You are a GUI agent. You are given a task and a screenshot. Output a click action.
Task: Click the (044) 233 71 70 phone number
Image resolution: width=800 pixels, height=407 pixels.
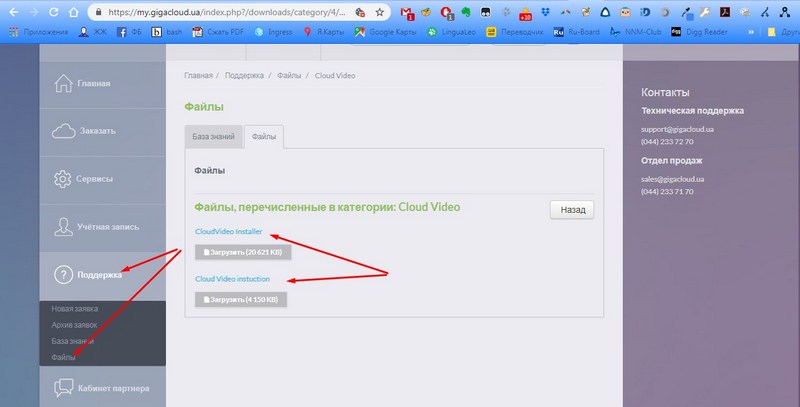point(667,192)
